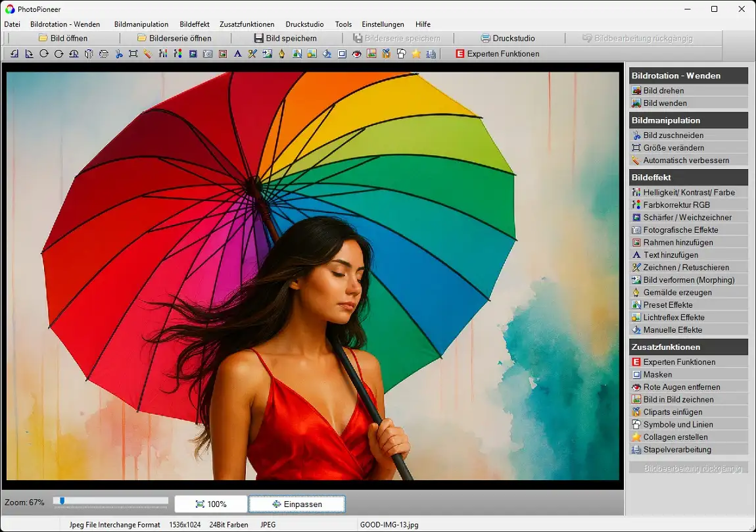Viewport: 756px width, 532px height.
Task: Choose Helligkeit/ Kontrast/ Farbe in the side panel
Action: click(x=688, y=193)
